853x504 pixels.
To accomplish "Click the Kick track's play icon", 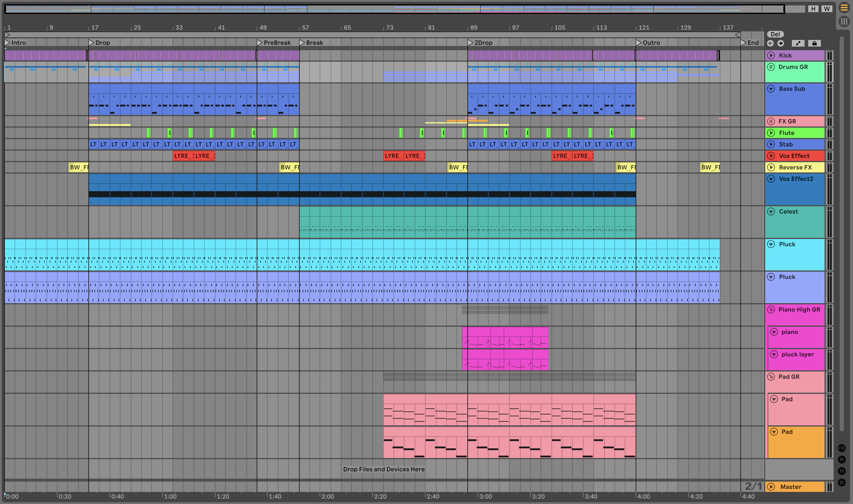I will pyautogui.click(x=771, y=55).
